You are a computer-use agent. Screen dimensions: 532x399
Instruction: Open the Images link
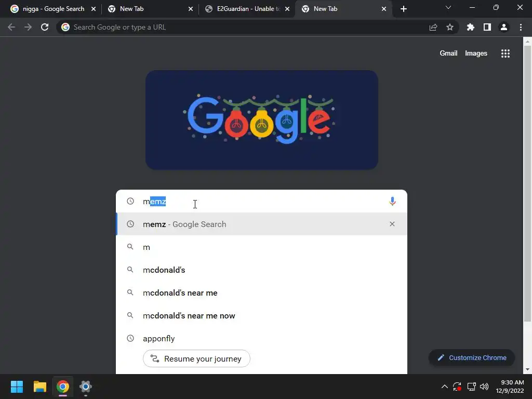(476, 54)
